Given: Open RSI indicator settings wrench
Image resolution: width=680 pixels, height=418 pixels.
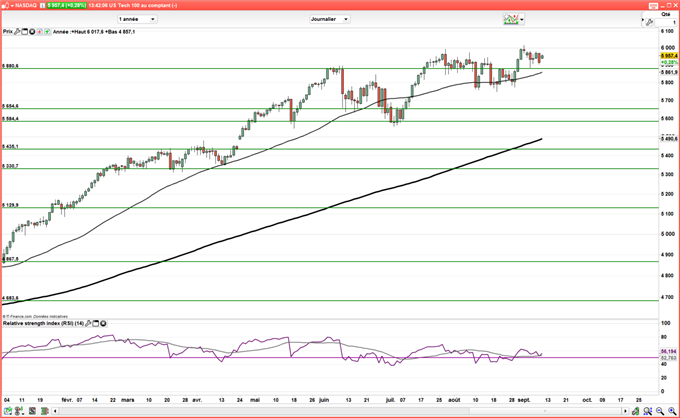Looking at the screenshot, I should (88, 323).
